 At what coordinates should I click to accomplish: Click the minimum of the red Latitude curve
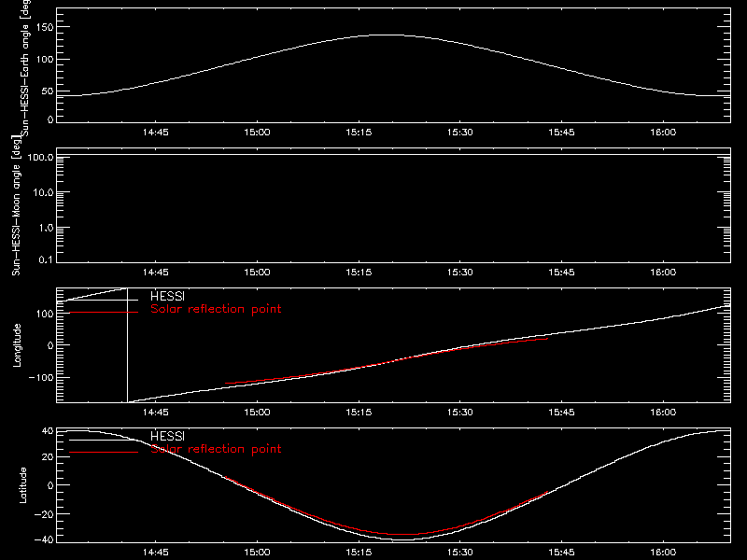[405, 534]
